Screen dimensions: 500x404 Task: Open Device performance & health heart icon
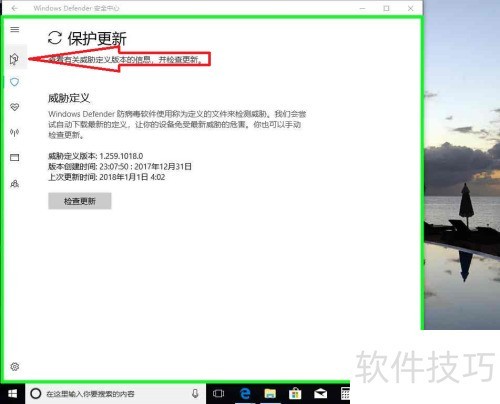tap(14, 107)
